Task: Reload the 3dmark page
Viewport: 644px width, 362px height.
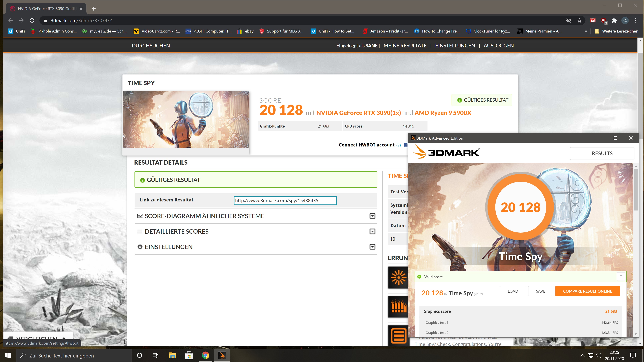Action: coord(32,20)
